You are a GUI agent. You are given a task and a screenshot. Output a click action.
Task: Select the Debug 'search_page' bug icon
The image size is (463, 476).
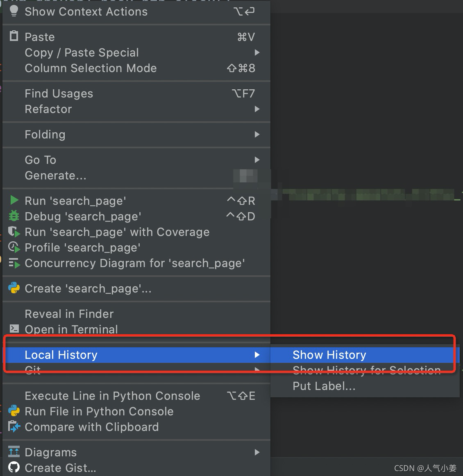(14, 216)
